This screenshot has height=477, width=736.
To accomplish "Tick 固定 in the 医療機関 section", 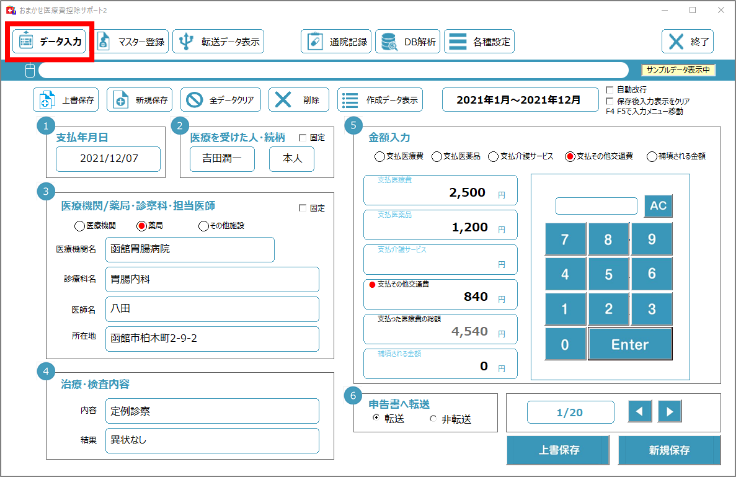I will point(304,208).
